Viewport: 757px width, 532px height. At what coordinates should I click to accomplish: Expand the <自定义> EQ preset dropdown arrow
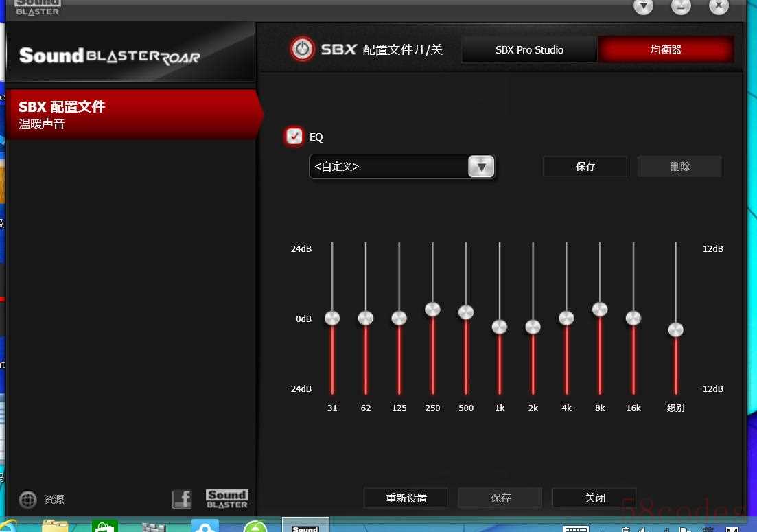click(x=481, y=167)
